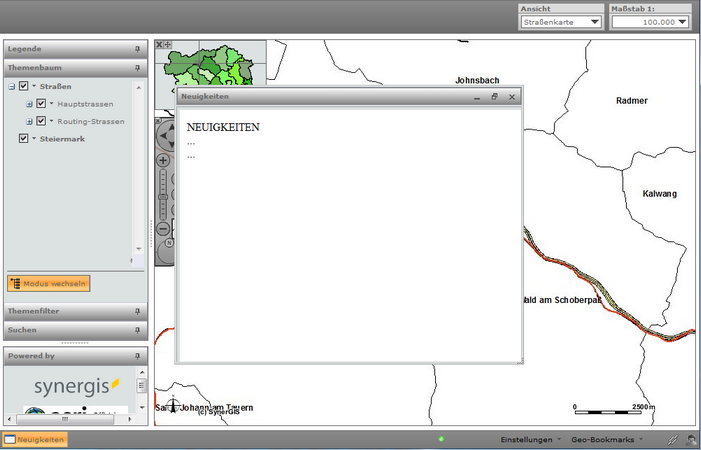Click the Steiermark layer label
Viewport: 701px width, 450px height.
62,139
